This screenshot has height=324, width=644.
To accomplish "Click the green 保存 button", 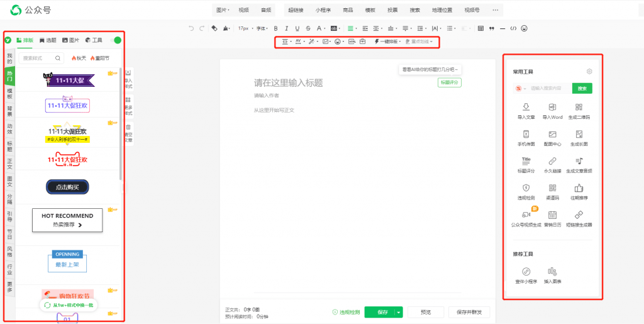I will (379, 312).
